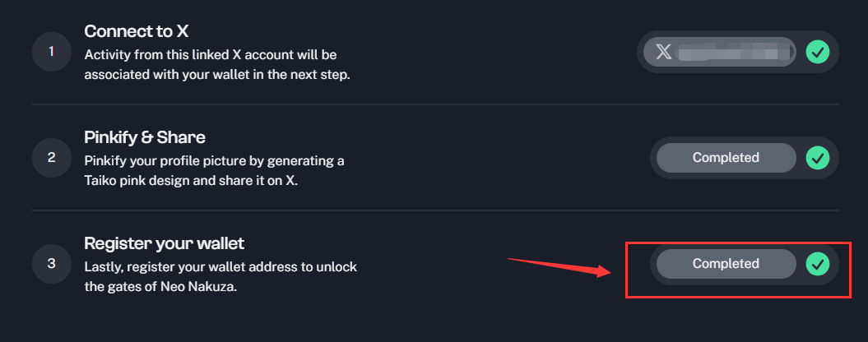The width and height of the screenshot is (868, 342).
Task: Click the 'Pinkify your profile picture' description line
Action: 214,161
